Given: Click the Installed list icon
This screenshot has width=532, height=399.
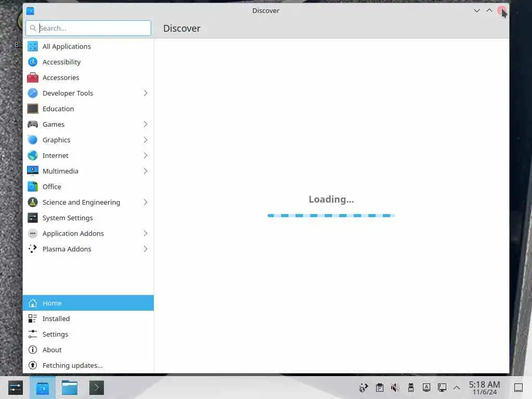Looking at the screenshot, I should tap(33, 318).
